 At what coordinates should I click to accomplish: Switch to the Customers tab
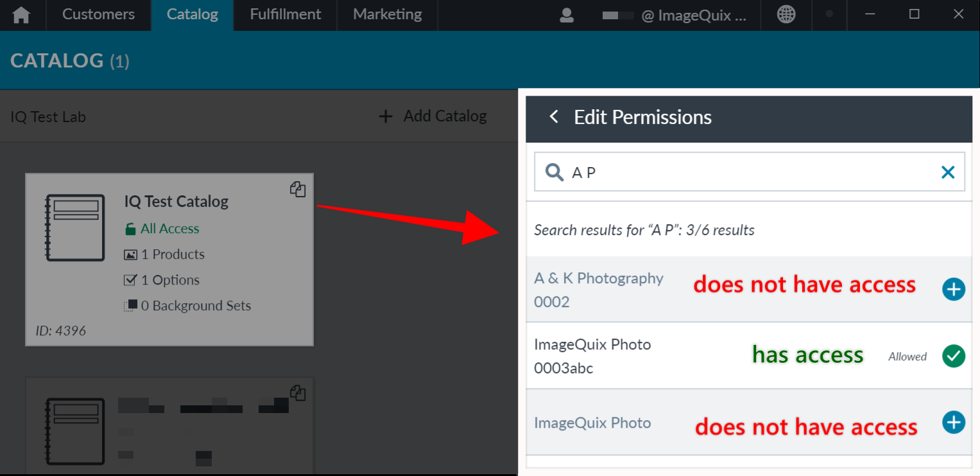[x=99, y=15]
